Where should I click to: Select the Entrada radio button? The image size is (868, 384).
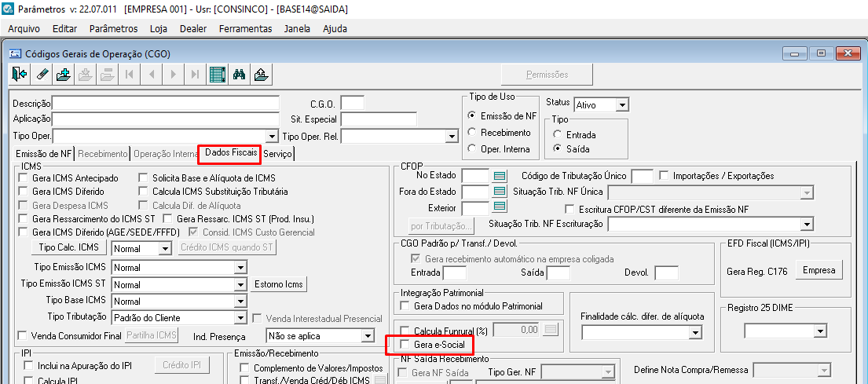click(x=558, y=134)
